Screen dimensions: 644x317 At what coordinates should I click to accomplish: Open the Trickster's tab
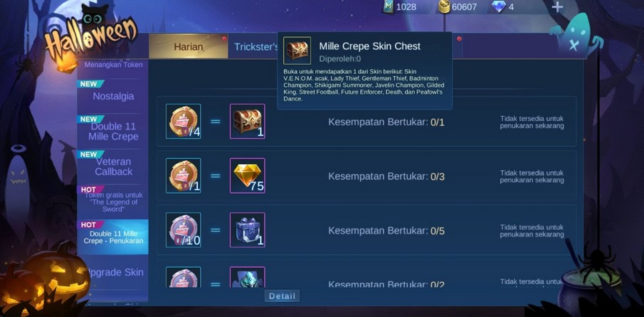point(255,46)
